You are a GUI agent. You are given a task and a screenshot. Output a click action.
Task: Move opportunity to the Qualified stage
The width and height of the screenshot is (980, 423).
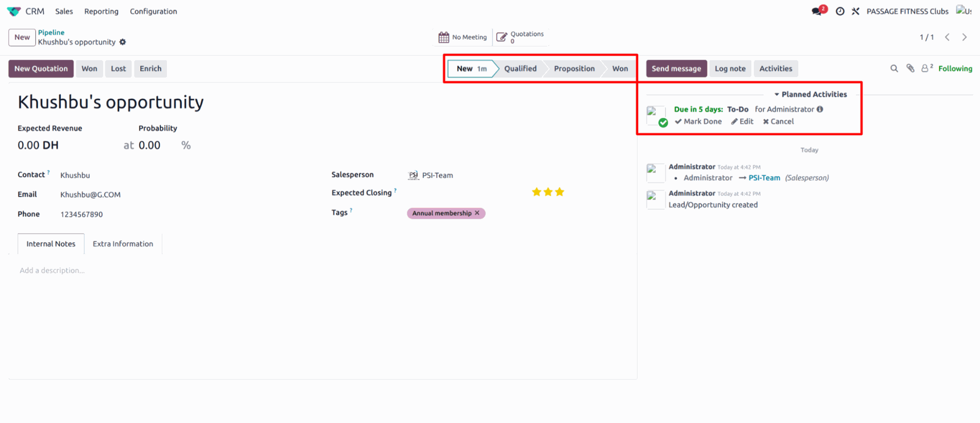tap(520, 68)
